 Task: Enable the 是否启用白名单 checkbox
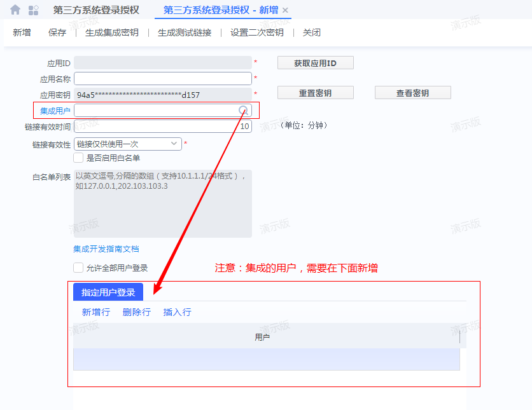[x=78, y=158]
